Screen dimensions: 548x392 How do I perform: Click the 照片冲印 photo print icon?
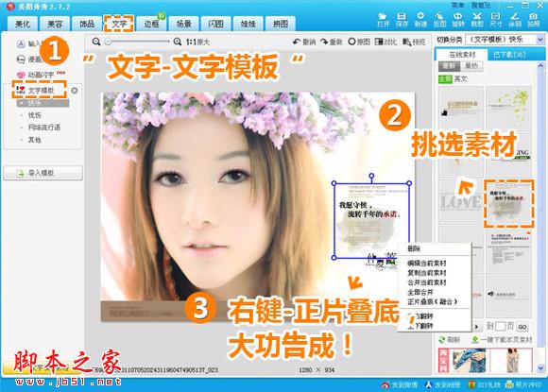509,384
